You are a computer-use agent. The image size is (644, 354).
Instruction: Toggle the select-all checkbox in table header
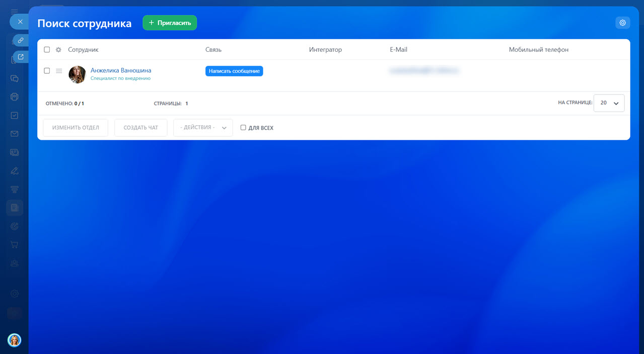coord(47,50)
